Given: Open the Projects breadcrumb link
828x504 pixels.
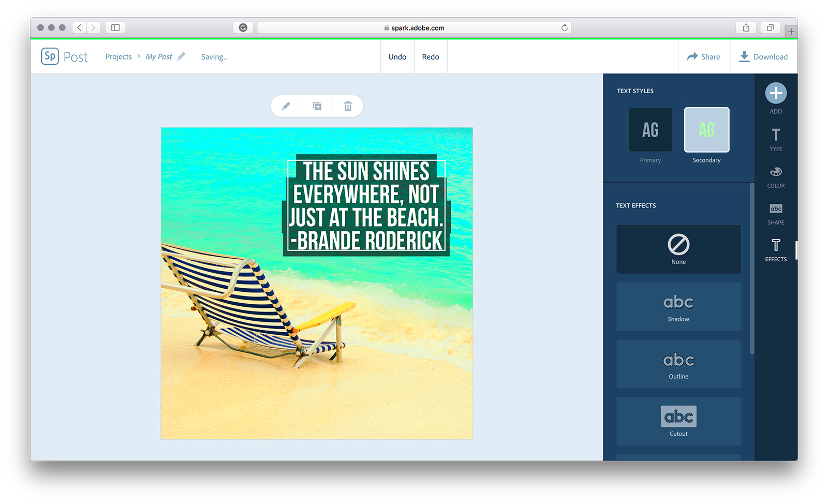Looking at the screenshot, I should pos(119,56).
